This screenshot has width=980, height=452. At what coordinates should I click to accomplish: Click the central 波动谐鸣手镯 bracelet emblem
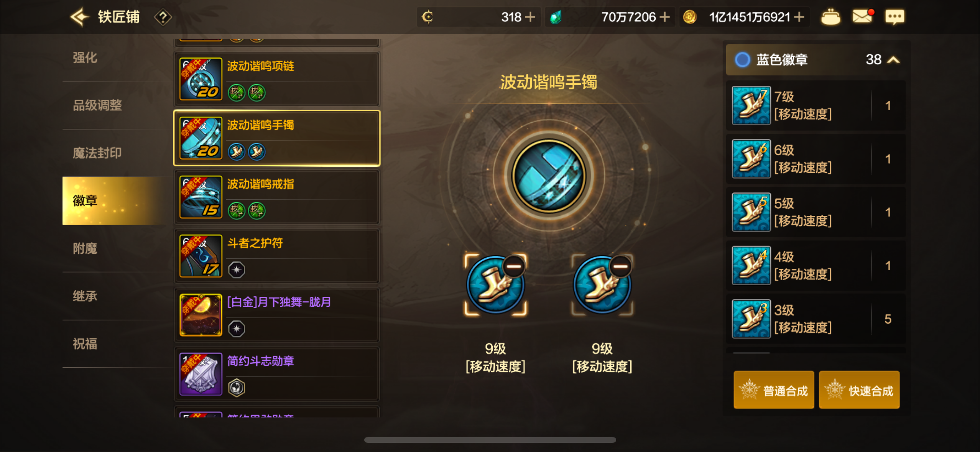(x=549, y=176)
